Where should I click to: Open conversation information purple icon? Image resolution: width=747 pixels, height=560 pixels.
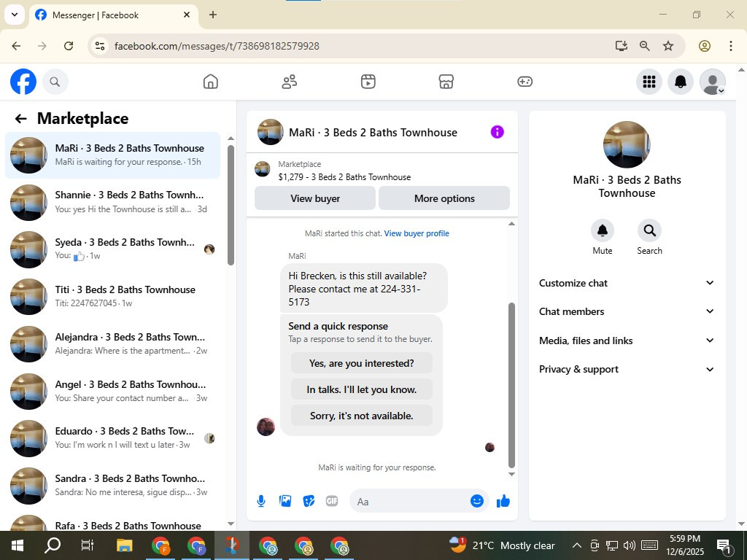tap(497, 132)
